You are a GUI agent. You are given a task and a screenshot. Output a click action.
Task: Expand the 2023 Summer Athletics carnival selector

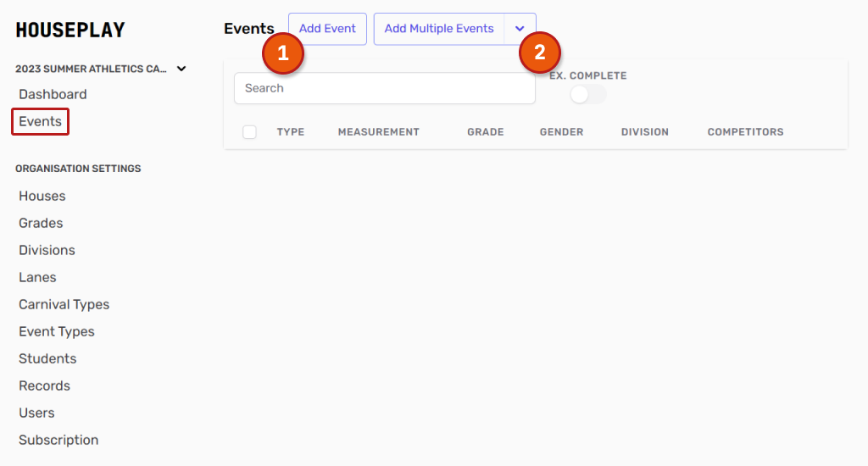[181, 69]
